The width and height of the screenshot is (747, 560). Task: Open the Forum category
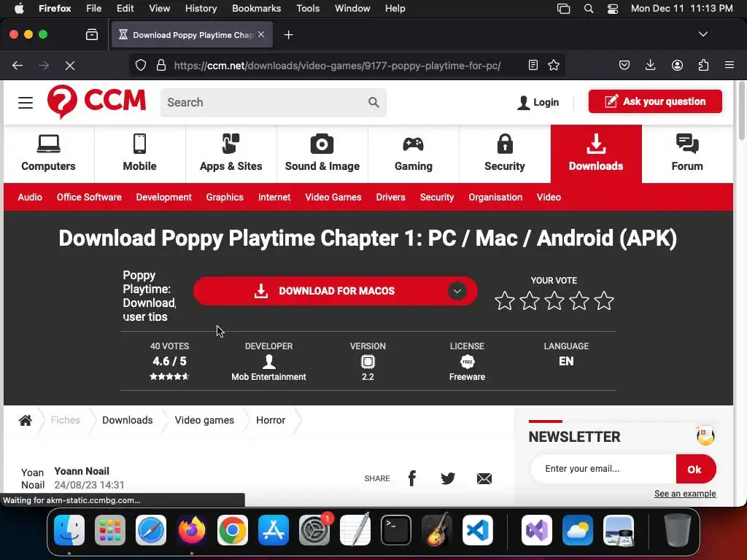coord(687,154)
